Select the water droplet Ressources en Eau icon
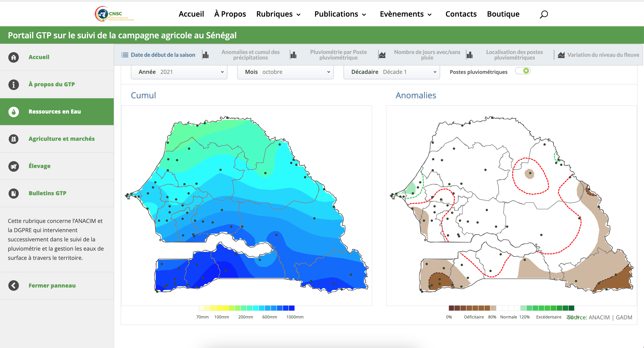Screen dimensions: 644x348 (13, 112)
